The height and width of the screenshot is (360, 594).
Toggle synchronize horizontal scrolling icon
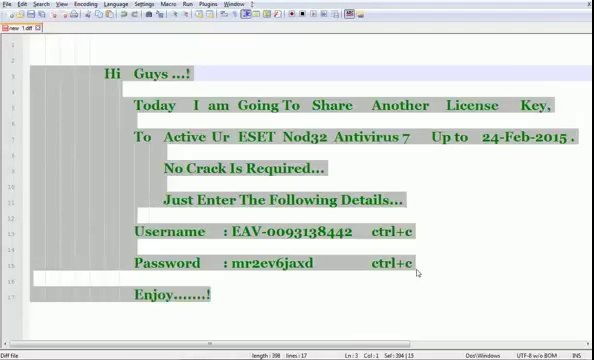(x=209, y=14)
